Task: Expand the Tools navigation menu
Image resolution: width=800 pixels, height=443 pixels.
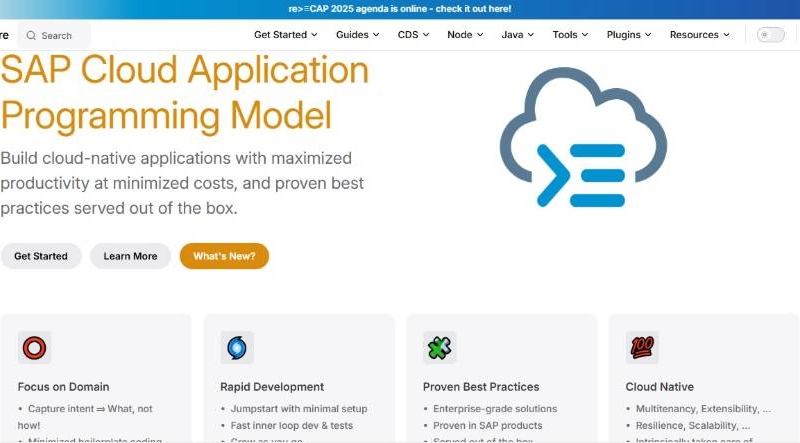Action: click(x=570, y=35)
